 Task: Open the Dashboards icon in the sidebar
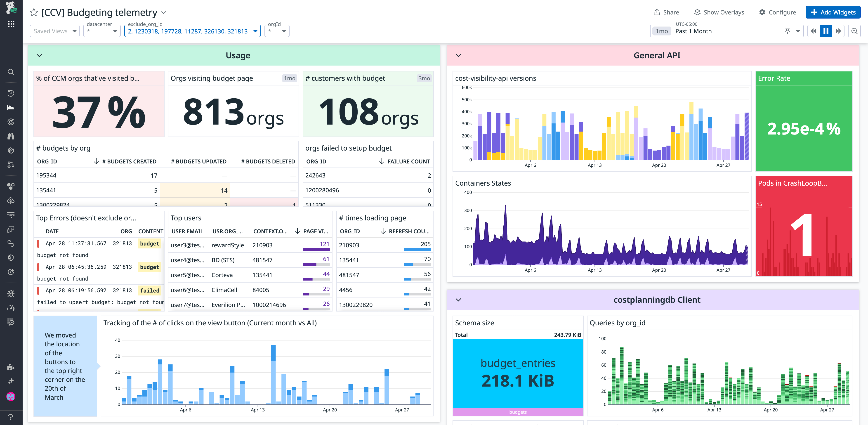(x=11, y=108)
